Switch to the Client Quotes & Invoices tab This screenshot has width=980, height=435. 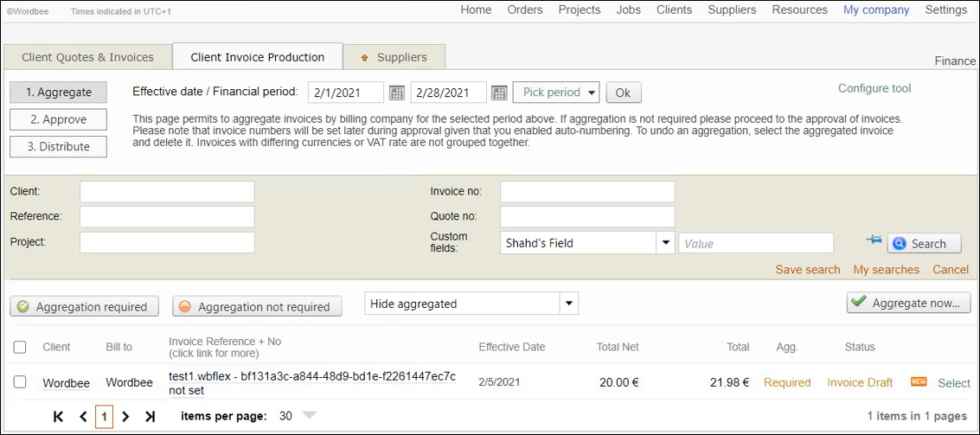(x=87, y=57)
